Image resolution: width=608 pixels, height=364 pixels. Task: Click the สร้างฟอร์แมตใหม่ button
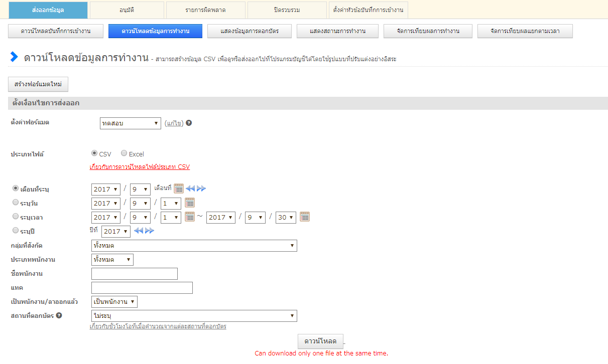(38, 84)
